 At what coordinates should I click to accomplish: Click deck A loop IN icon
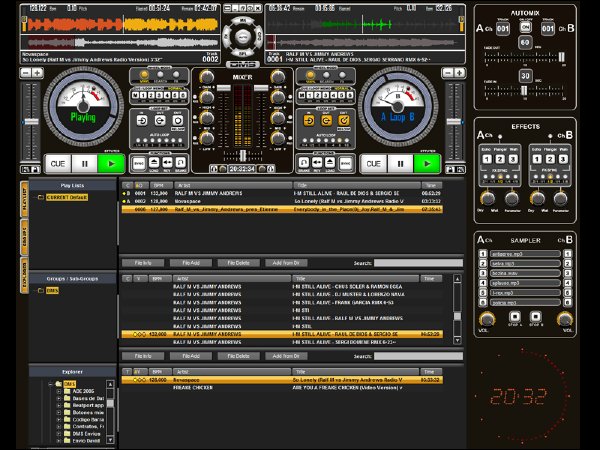[142, 121]
